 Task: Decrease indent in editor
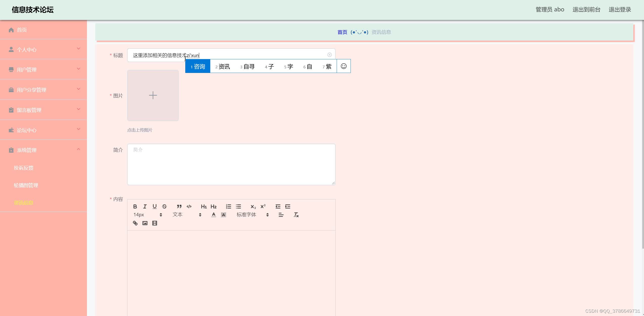[278, 206]
